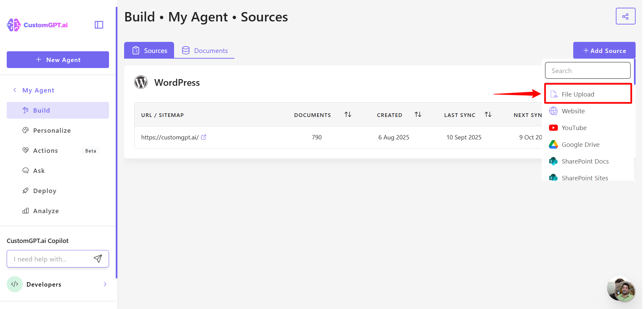
Task: Click the Google Drive icon in source list
Action: (x=553, y=144)
